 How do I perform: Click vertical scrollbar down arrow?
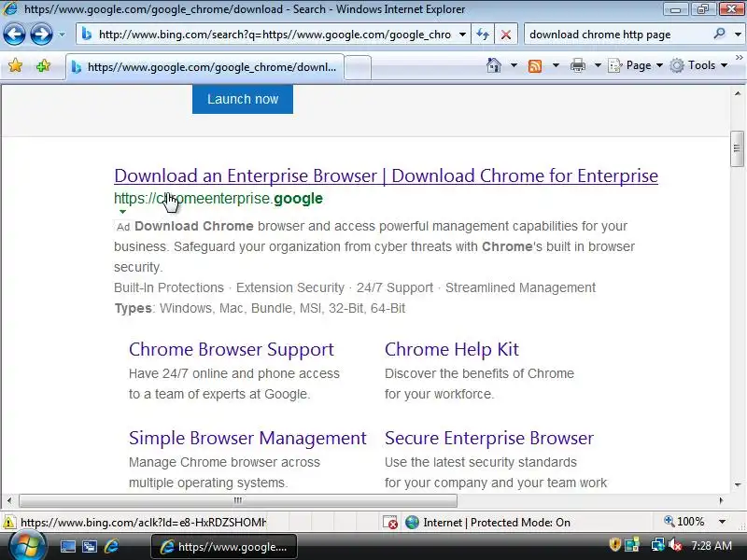click(738, 484)
